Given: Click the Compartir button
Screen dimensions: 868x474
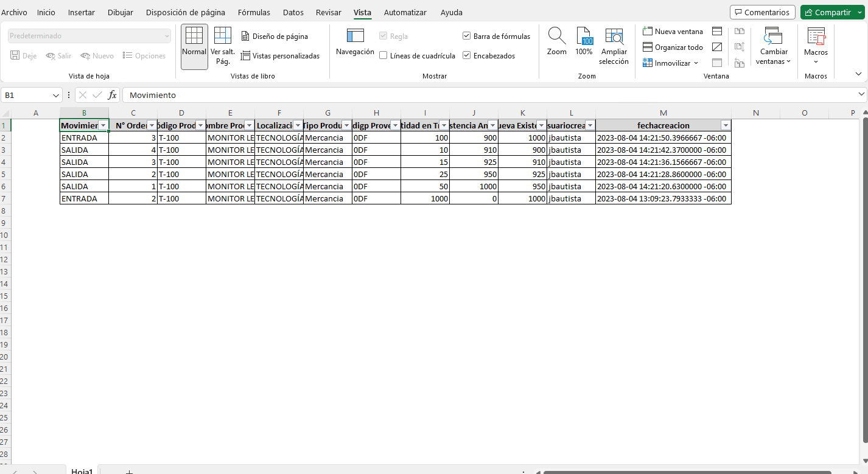Looking at the screenshot, I should click(x=832, y=12).
